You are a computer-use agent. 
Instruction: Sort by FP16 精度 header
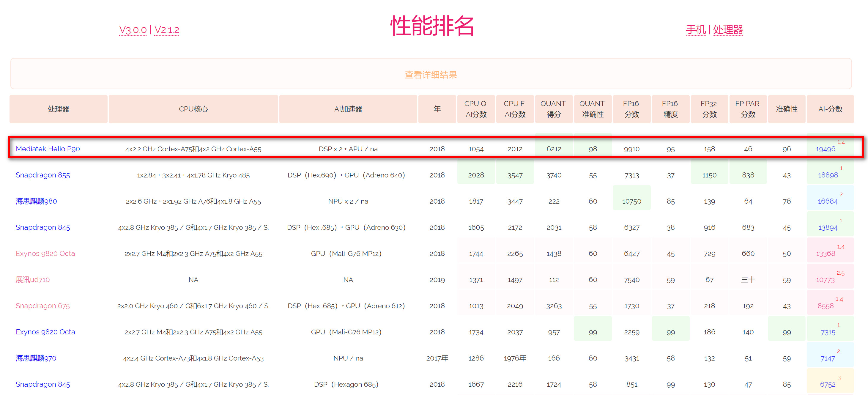click(671, 109)
